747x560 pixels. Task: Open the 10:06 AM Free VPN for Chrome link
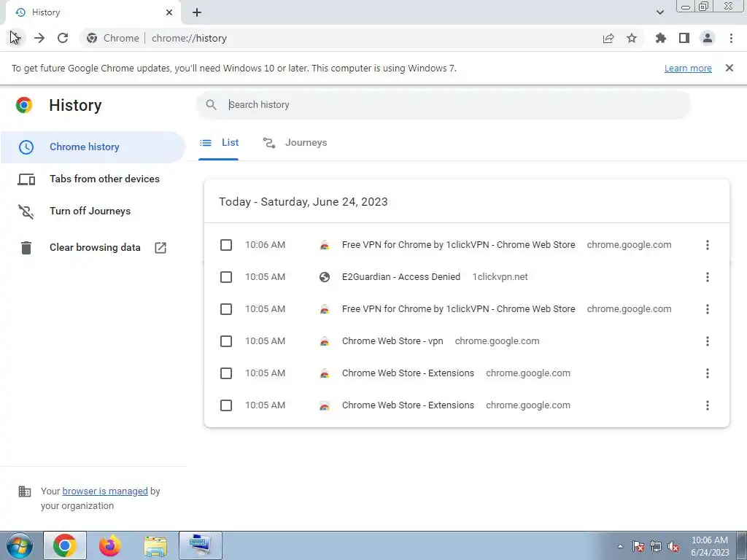click(x=458, y=245)
